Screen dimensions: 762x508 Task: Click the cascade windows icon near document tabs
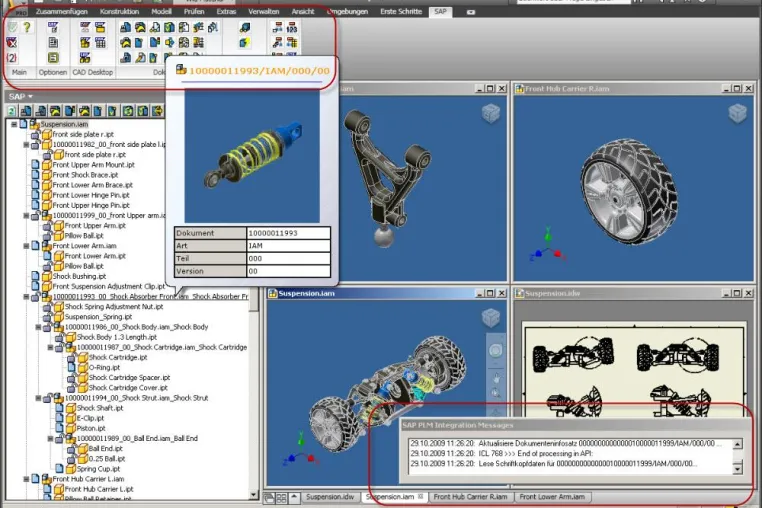click(x=269, y=498)
